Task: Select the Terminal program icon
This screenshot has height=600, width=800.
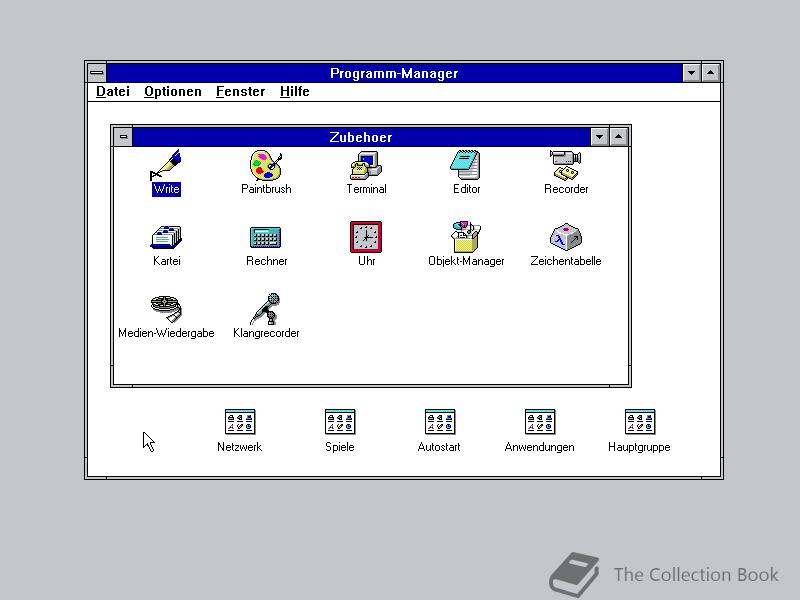Action: point(366,165)
